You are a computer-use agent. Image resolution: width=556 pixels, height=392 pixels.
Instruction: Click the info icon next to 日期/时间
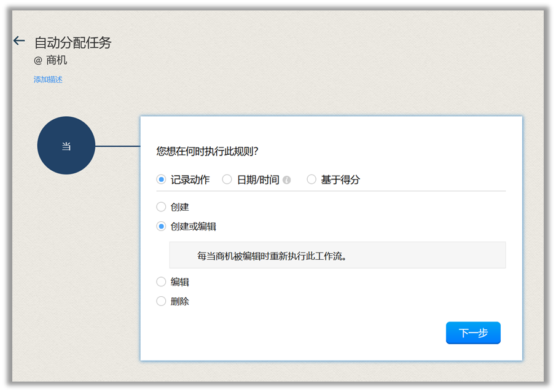tap(286, 180)
